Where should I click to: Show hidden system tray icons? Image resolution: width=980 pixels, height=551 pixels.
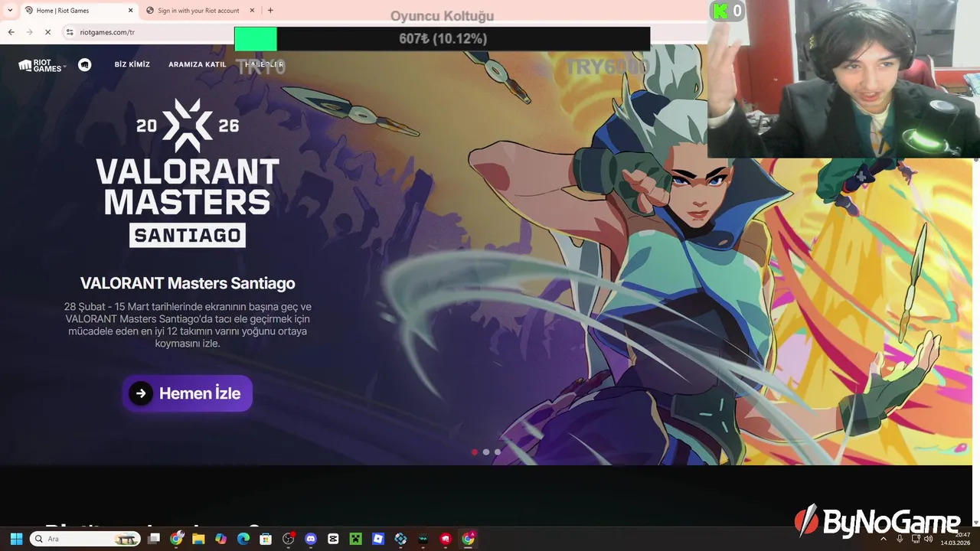tap(884, 539)
